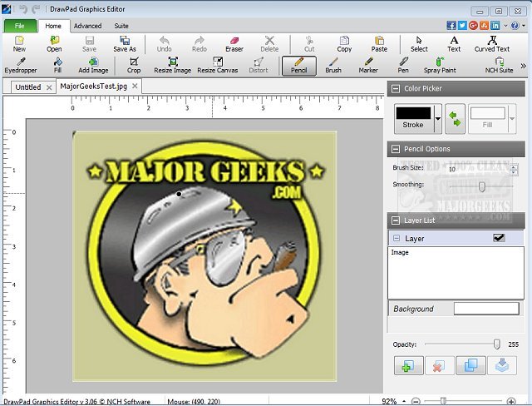Viewport: 532px width, 406px height.
Task: Collapse the Pencil Options panel
Action: click(396, 149)
